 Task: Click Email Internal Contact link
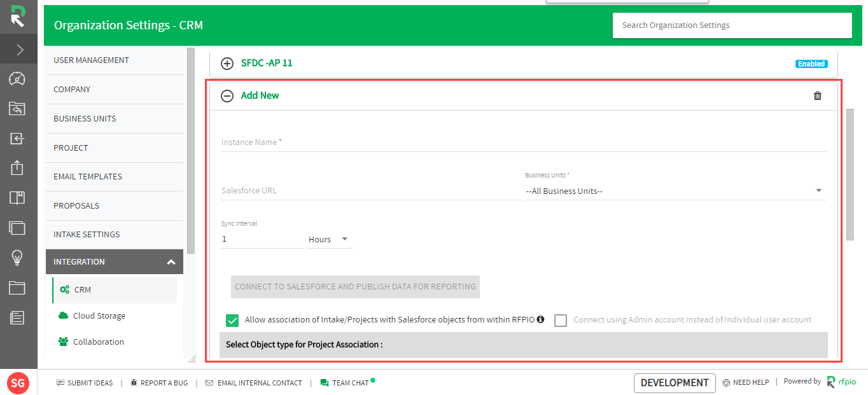(253, 383)
